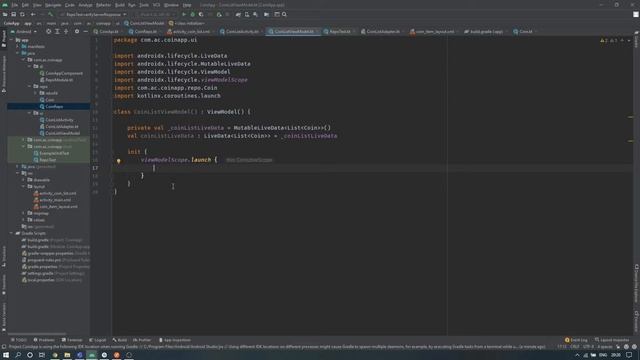The height and width of the screenshot is (360, 640).
Task: Open the Event Log panel
Action: click(x=576, y=340)
